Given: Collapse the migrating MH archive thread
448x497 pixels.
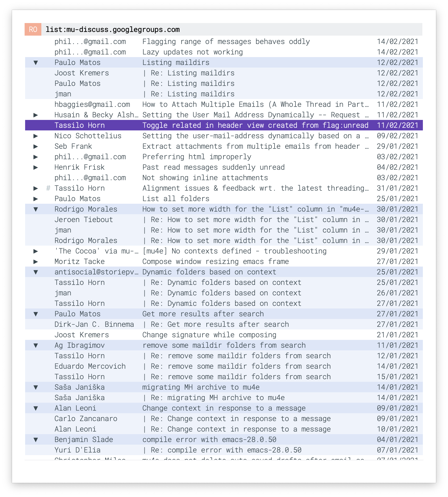Looking at the screenshot, I should (x=36, y=387).
